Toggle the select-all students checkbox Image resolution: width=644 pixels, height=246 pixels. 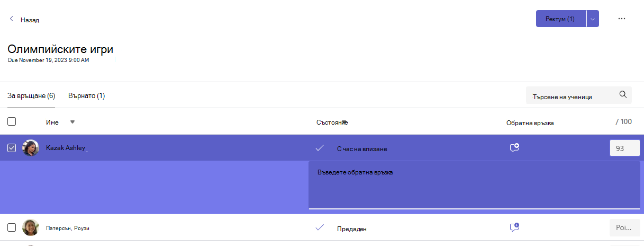tap(12, 121)
